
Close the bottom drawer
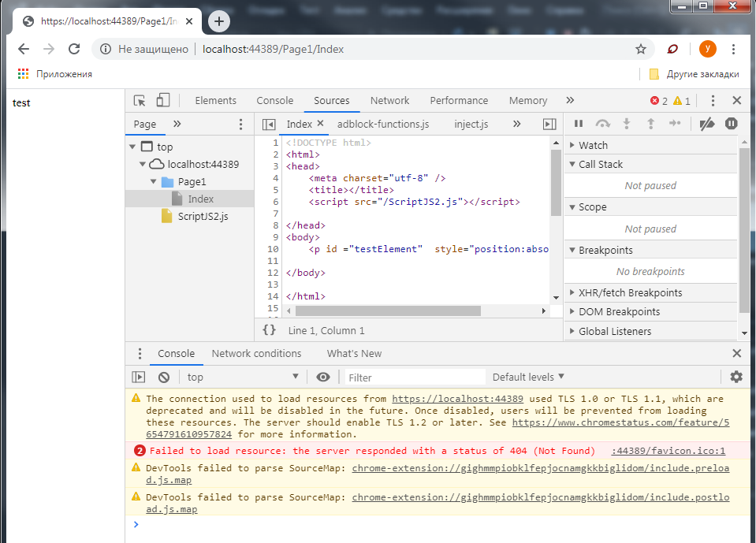(x=737, y=353)
